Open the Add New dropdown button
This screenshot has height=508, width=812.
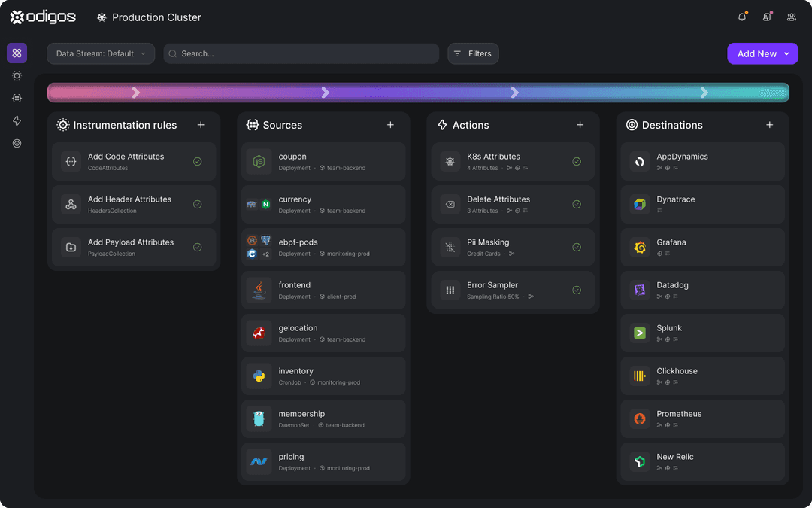tap(762, 53)
